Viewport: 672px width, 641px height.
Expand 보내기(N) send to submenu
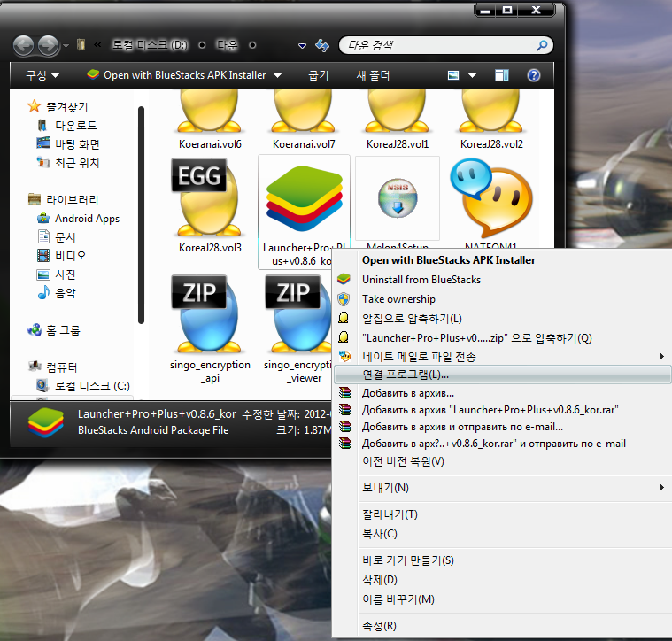point(501,488)
